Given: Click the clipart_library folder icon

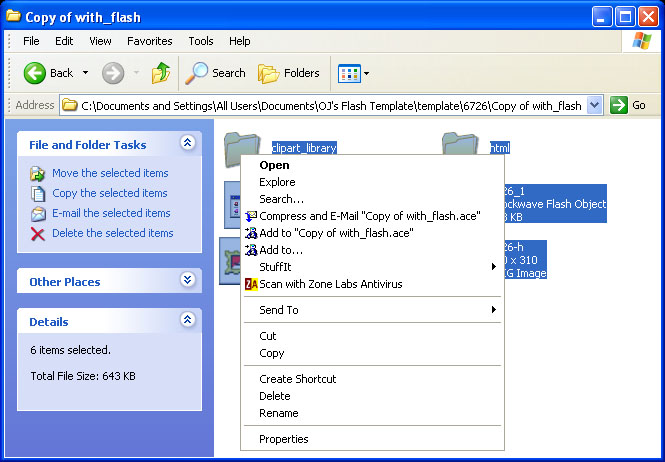Looking at the screenshot, I should pyautogui.click(x=236, y=147).
